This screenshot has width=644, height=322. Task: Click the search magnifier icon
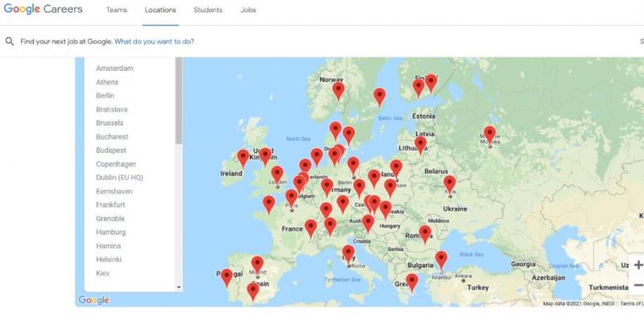[10, 42]
